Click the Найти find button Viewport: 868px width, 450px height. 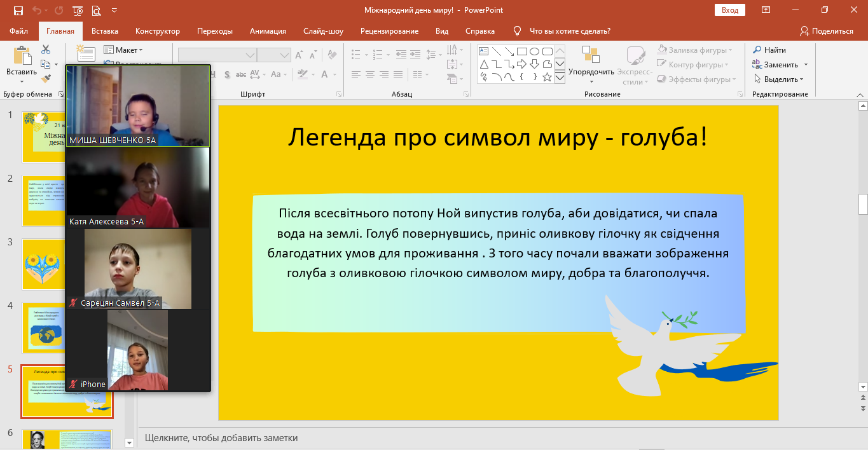(x=770, y=50)
